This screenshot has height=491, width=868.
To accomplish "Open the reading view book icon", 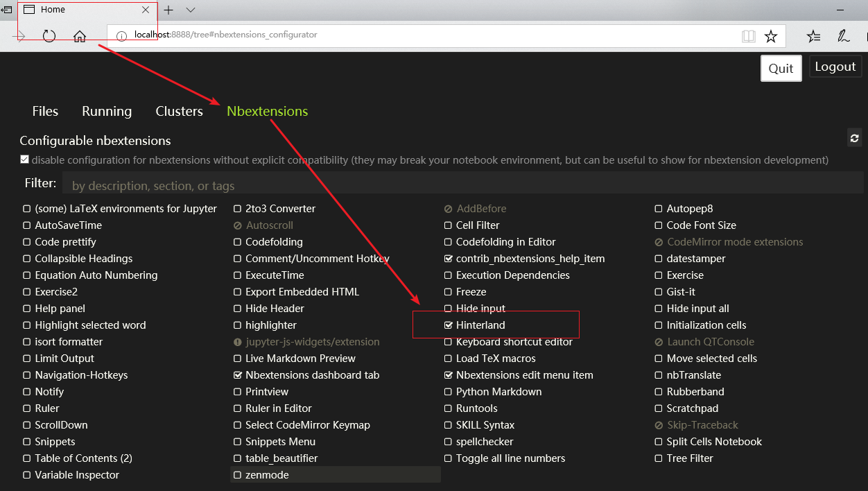I will click(748, 36).
